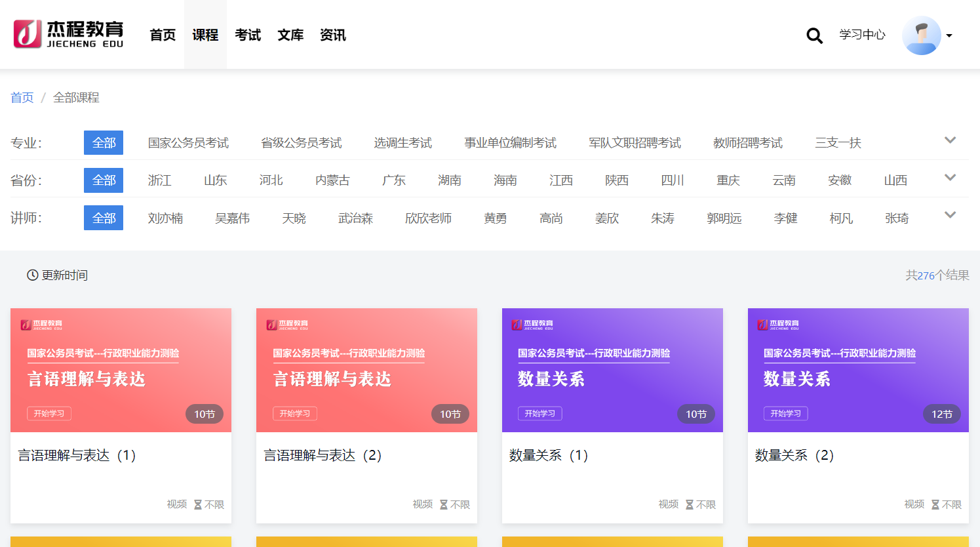
Task: Expand the 讲师 filter row chevron
Action: [950, 215]
